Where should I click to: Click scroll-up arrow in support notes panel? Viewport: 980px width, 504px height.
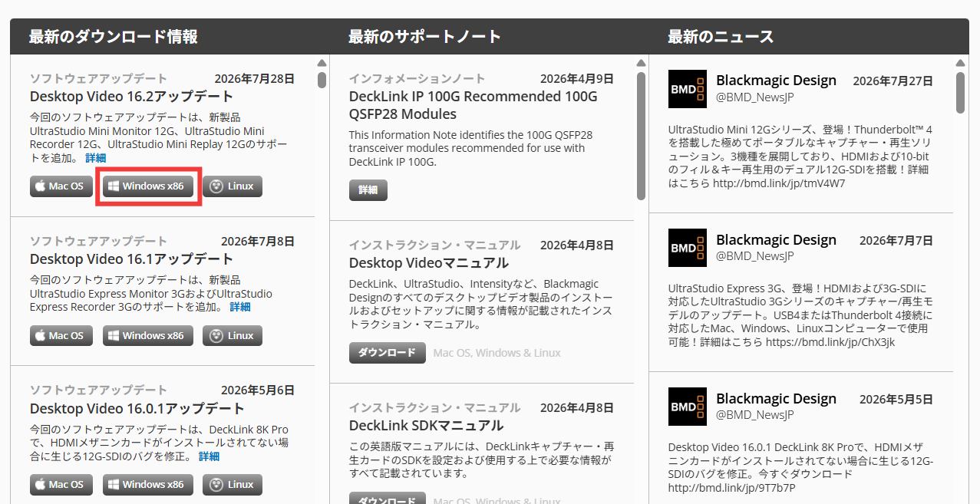point(642,63)
